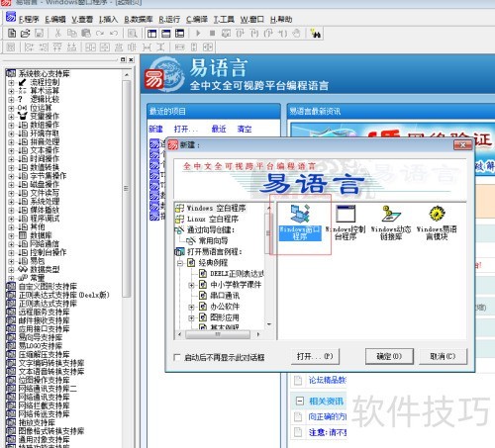Click the copy toolbar icon
Image resolution: width=495 pixels, height=448 pixels.
click(x=71, y=34)
